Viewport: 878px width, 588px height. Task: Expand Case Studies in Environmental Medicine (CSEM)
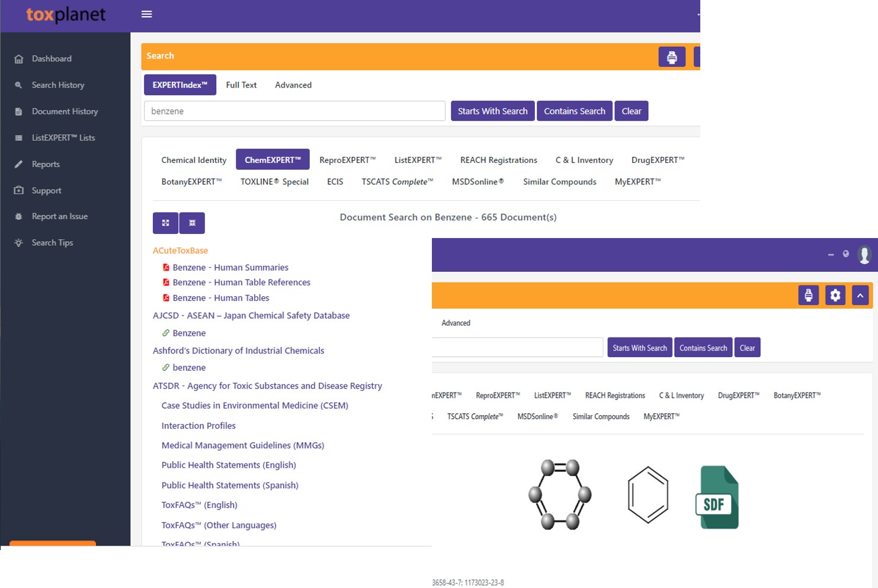click(x=255, y=406)
